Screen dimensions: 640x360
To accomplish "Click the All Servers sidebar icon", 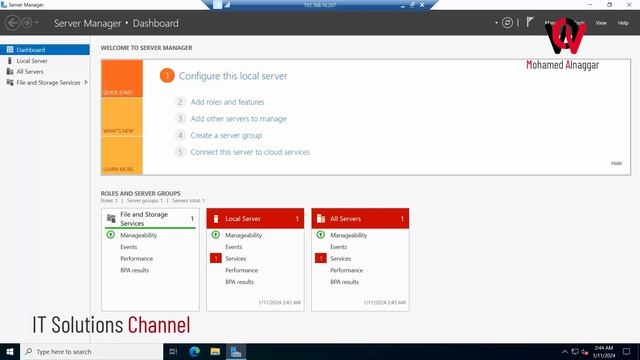I will point(10,71).
